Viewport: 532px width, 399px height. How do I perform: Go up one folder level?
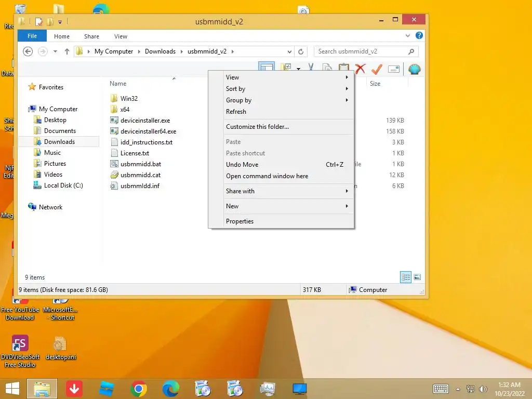point(67,51)
